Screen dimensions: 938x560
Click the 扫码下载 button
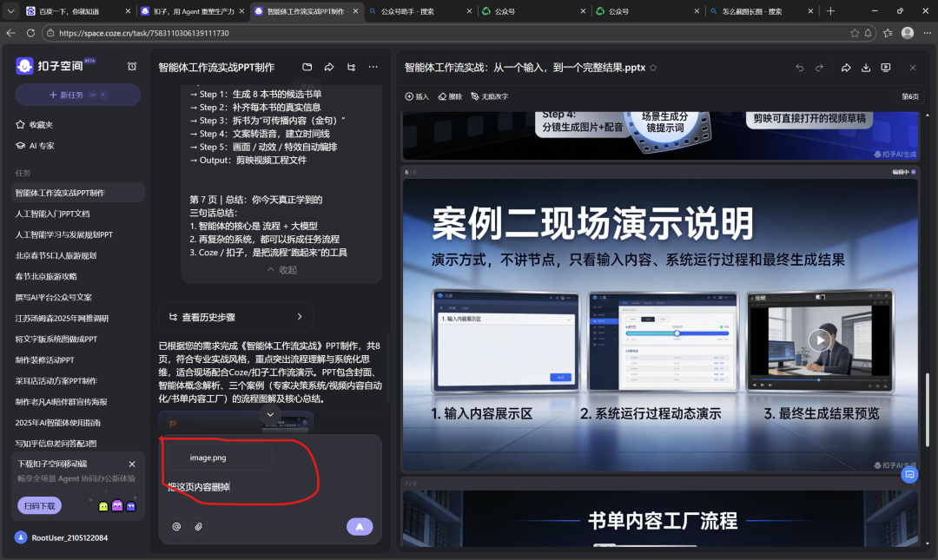[x=39, y=505]
